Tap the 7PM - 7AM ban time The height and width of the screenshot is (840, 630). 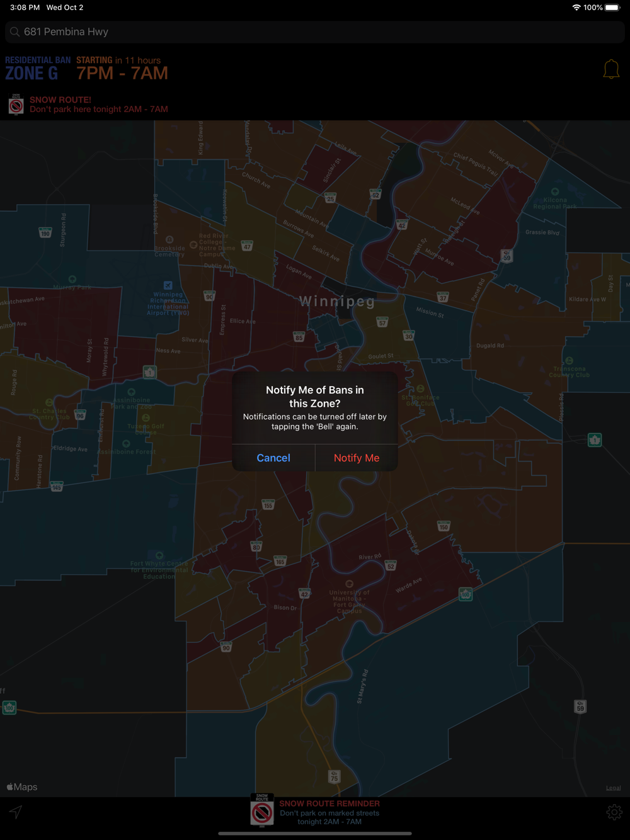tap(122, 73)
